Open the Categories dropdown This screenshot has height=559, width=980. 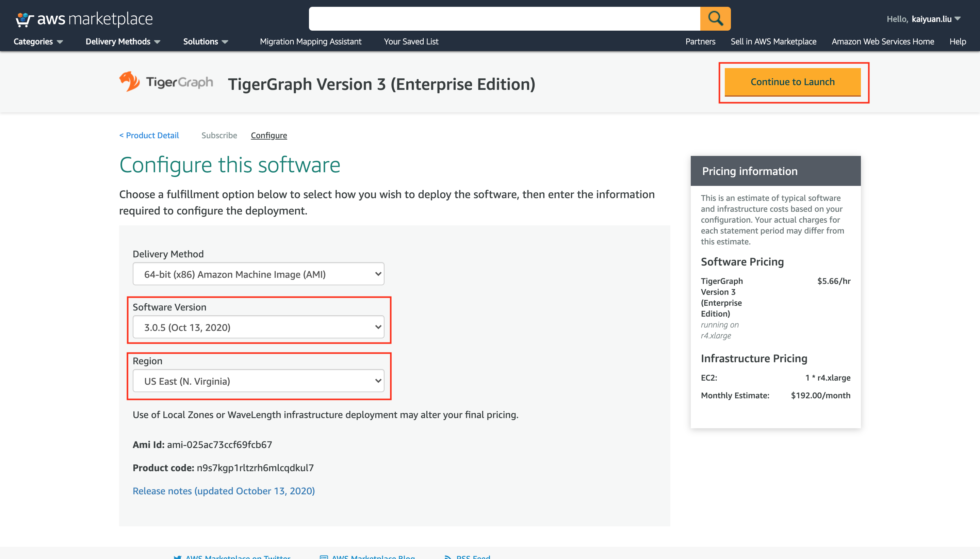38,42
